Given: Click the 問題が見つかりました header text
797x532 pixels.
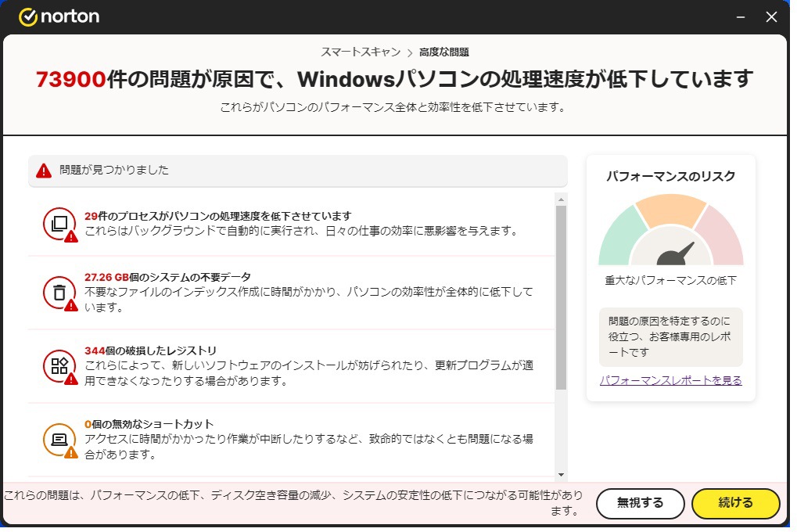Looking at the screenshot, I should [x=114, y=170].
